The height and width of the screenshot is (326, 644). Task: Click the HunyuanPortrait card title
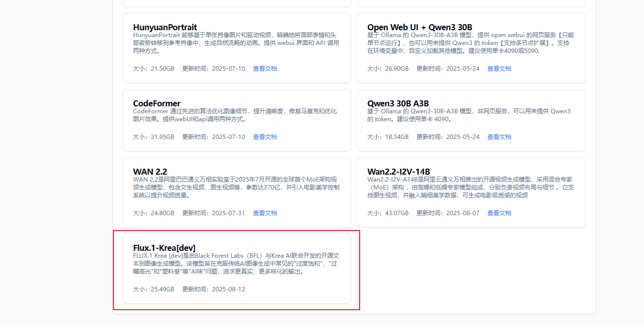click(x=165, y=27)
